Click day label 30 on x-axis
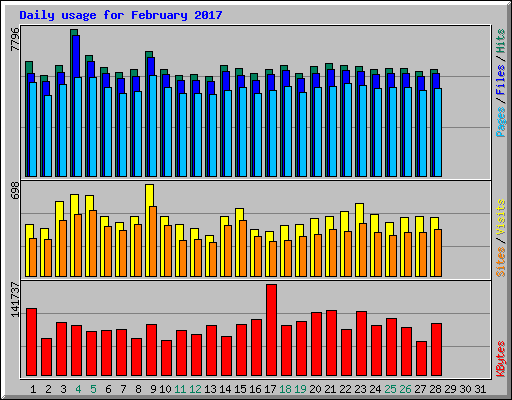The width and height of the screenshot is (512, 400). coord(466,389)
